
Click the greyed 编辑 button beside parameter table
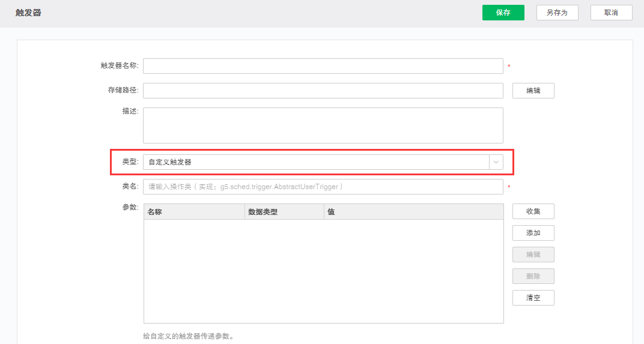pos(533,255)
